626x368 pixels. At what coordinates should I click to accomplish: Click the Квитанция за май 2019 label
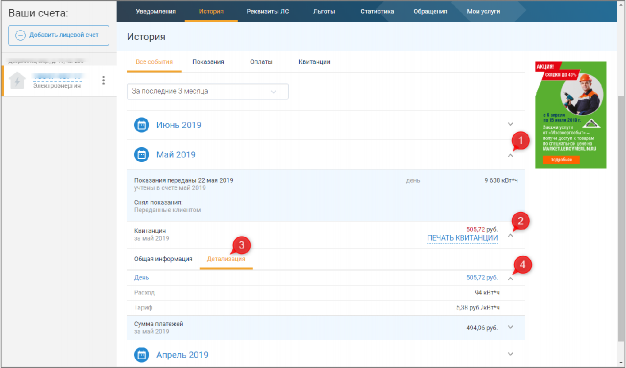pos(151,234)
